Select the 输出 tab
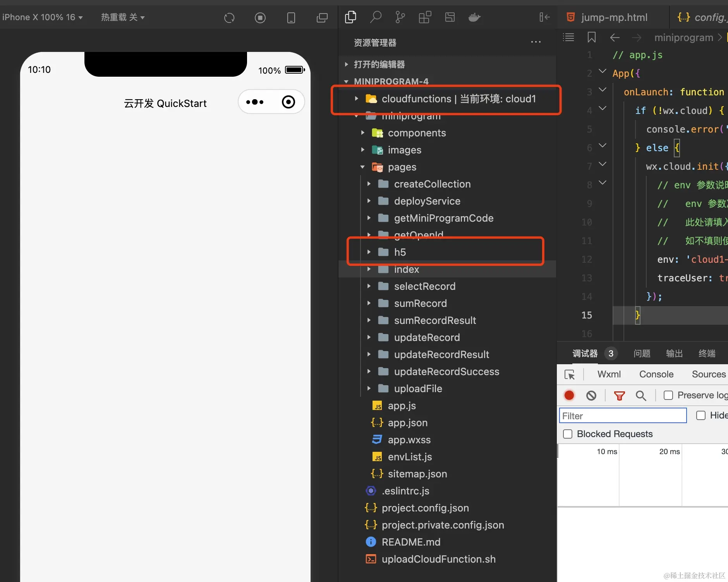 point(674,353)
